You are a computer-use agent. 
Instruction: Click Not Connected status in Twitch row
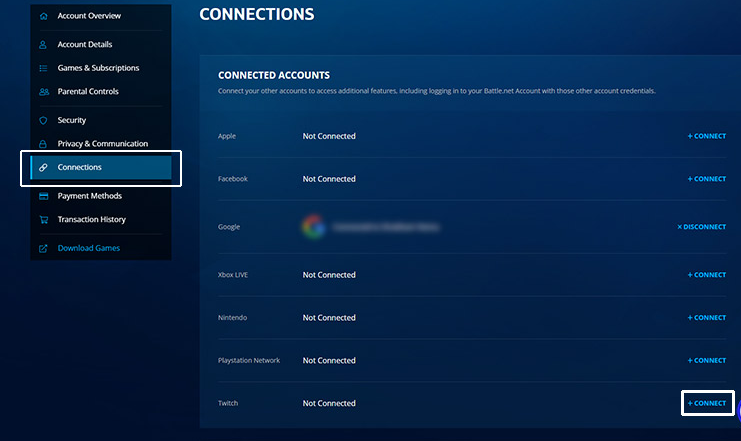click(x=329, y=403)
